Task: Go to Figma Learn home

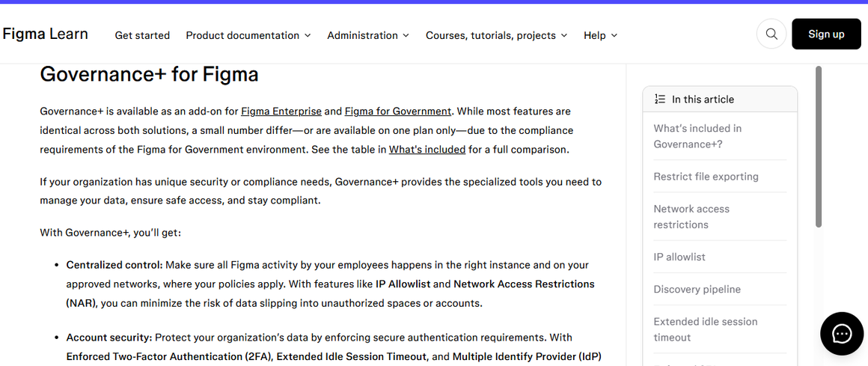Action: (46, 34)
